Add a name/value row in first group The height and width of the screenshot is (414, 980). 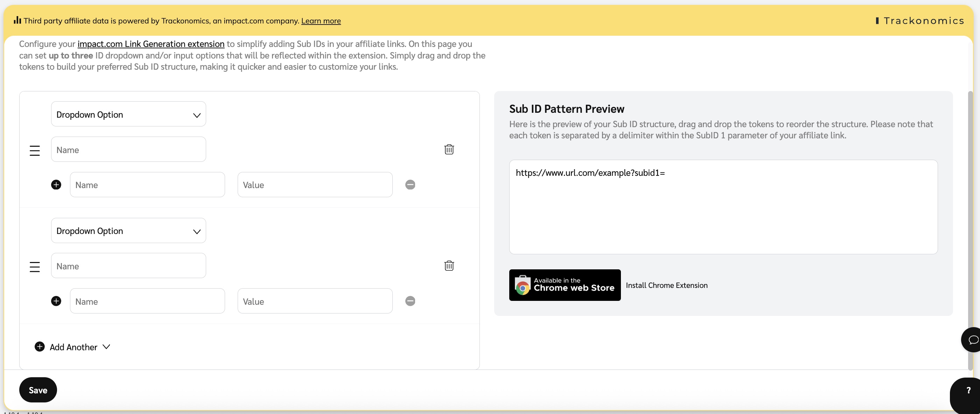(56, 185)
